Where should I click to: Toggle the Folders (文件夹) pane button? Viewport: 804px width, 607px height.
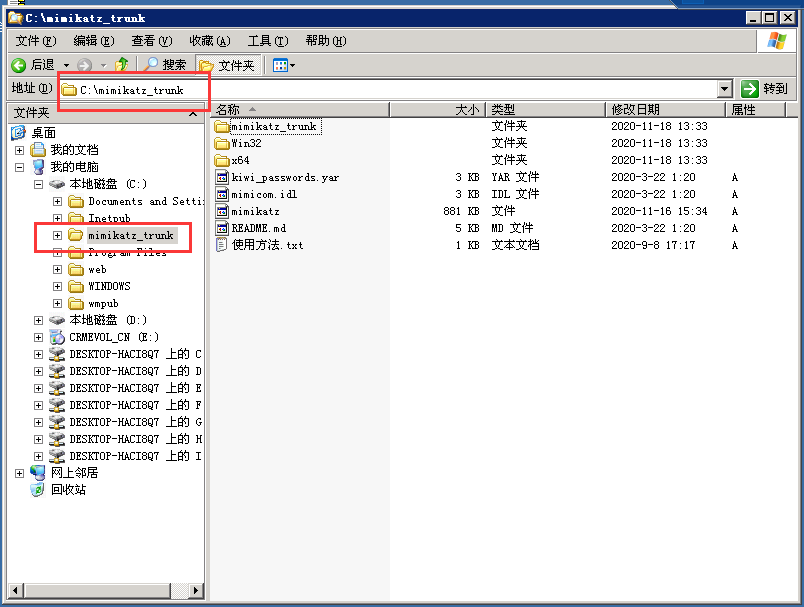coord(227,65)
